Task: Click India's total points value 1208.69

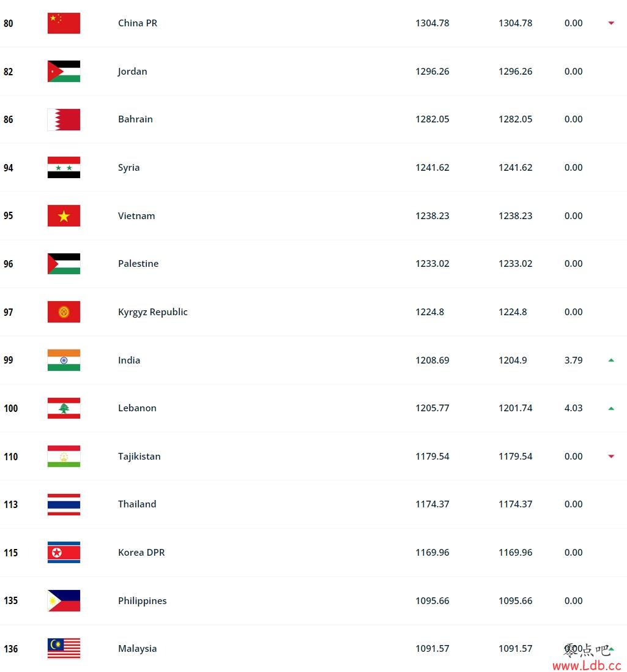Action: [432, 360]
